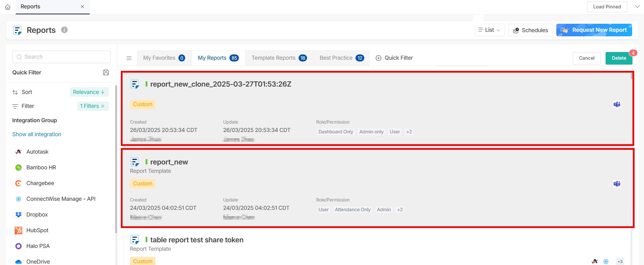Select the report_new_clone report card

(377, 108)
